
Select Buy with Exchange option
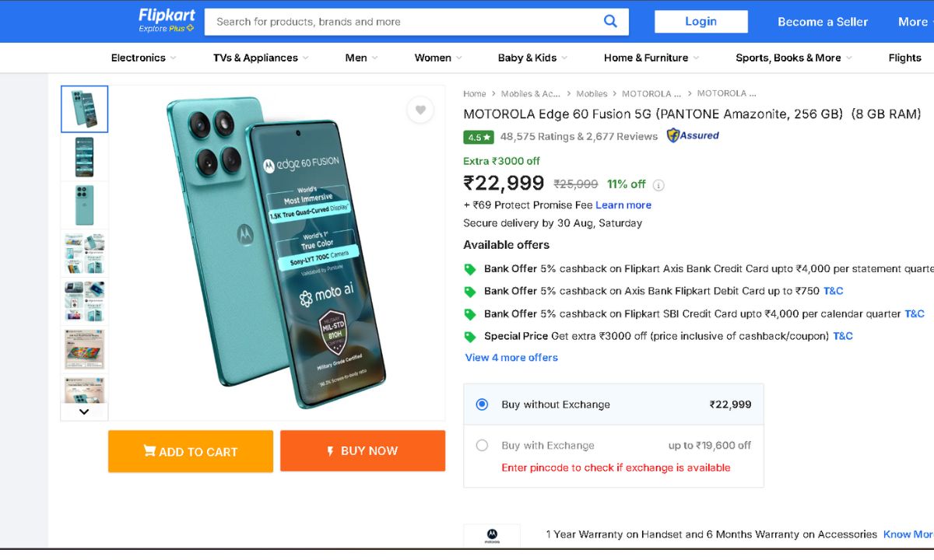pos(482,446)
